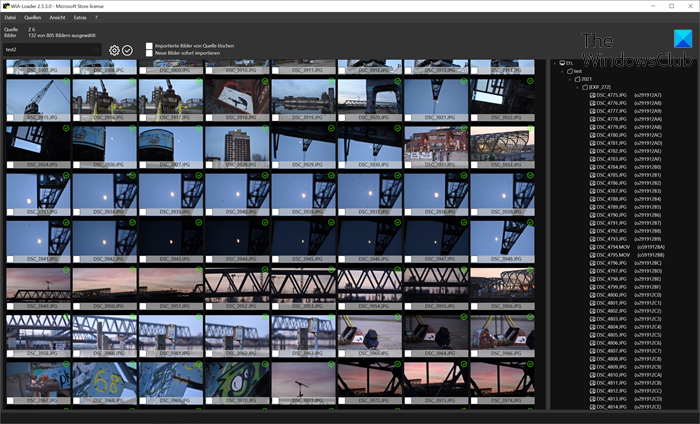Image resolution: width=700 pixels, height=424 pixels.
Task: Open the Datei menu
Action: (x=10, y=18)
